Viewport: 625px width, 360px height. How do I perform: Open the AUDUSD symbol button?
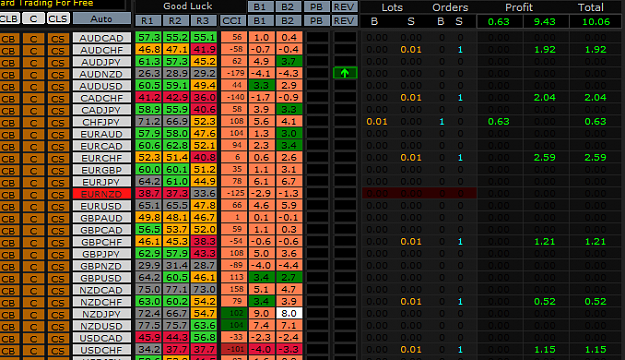tap(102, 86)
